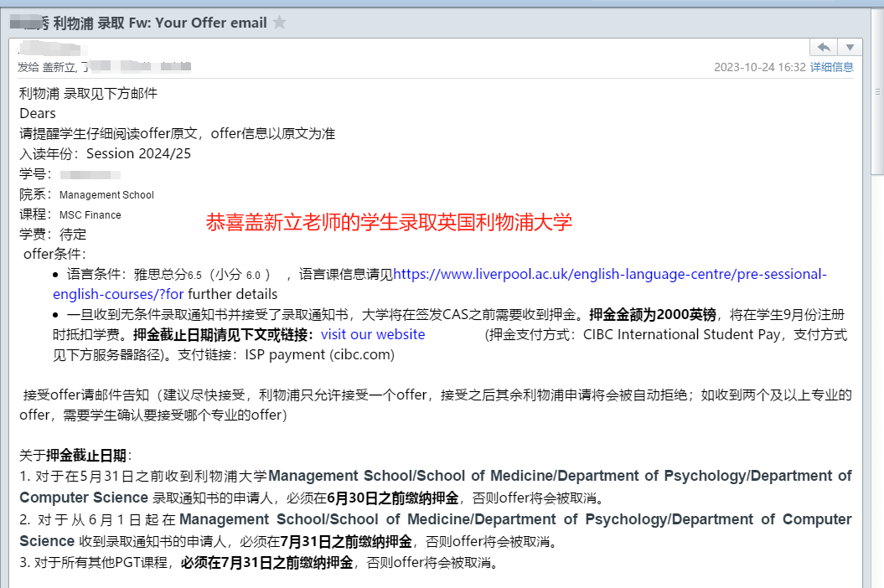Follow the 'visit our website' link
Image resolution: width=884 pixels, height=588 pixels.
tap(372, 334)
